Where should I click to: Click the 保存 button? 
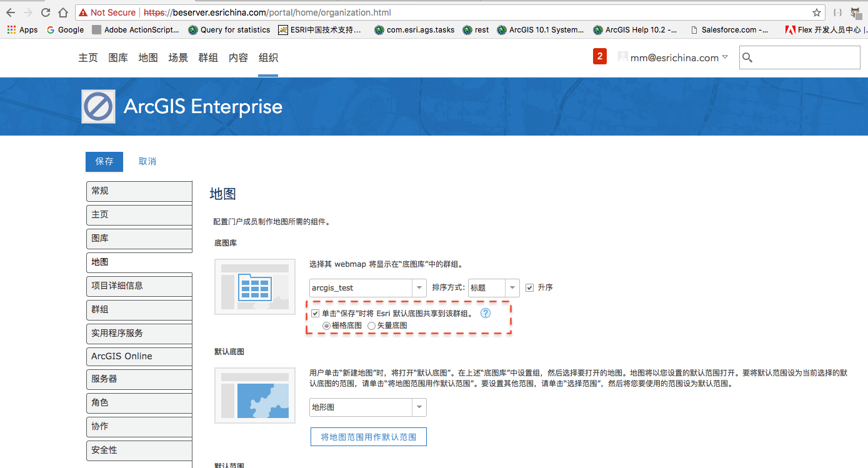104,161
